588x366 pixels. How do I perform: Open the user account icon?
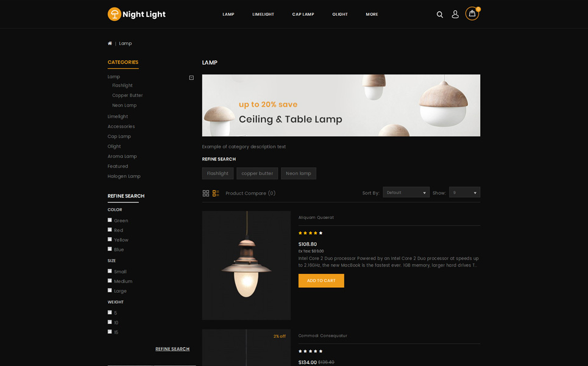[x=455, y=14]
